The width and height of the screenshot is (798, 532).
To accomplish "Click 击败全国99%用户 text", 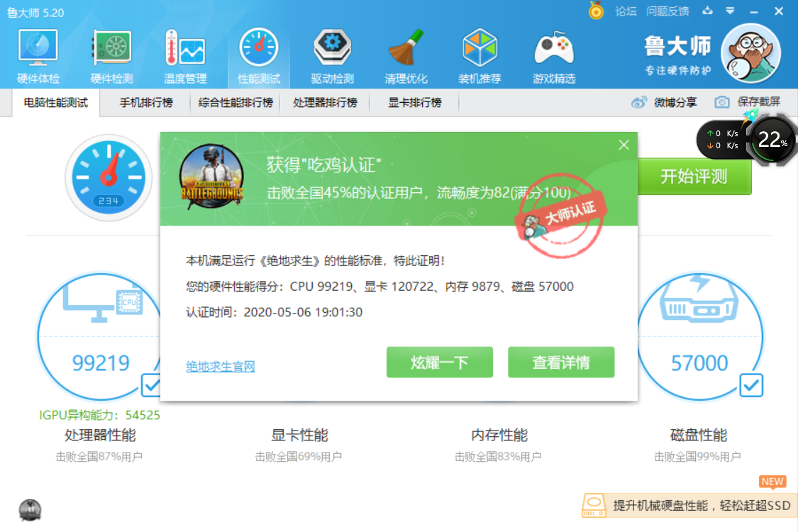I will pos(698,457).
